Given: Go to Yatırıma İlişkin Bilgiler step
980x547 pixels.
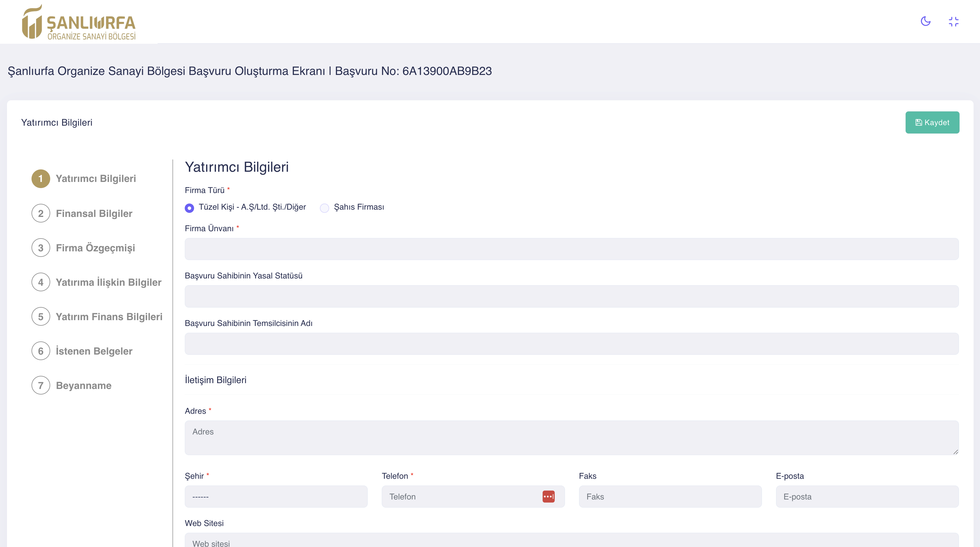Looking at the screenshot, I should tap(109, 282).
